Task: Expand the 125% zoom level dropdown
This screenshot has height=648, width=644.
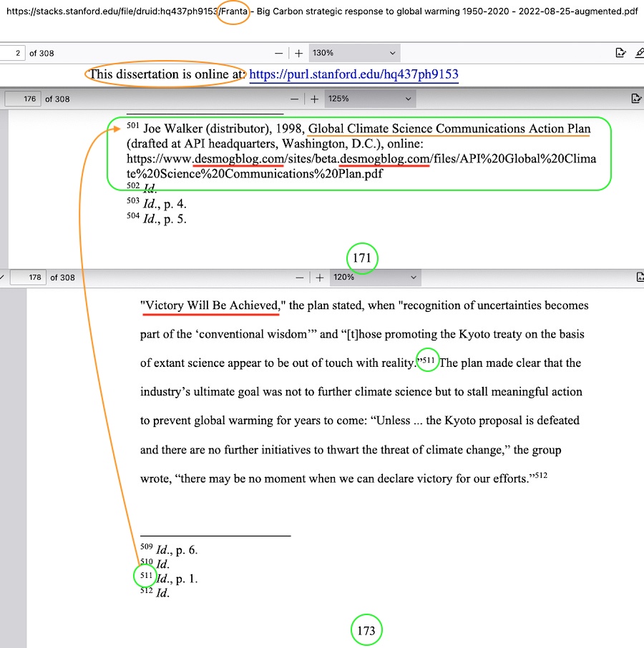Action: [x=370, y=99]
